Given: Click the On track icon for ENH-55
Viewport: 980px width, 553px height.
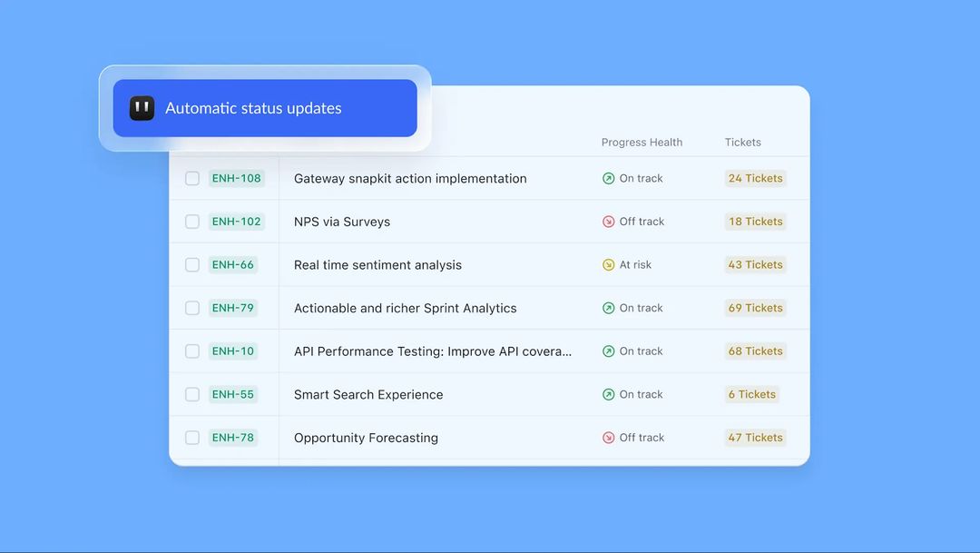Looking at the screenshot, I should click(x=608, y=394).
